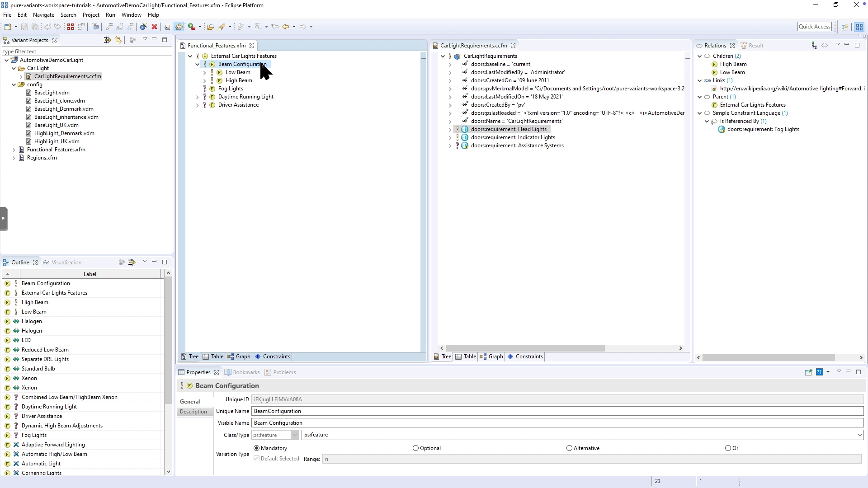
Task: Select the Or variation type
Action: (728, 448)
